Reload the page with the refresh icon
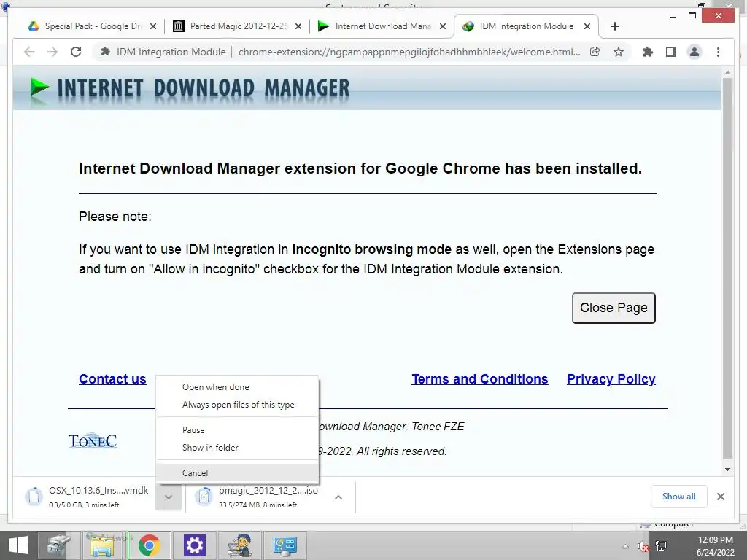 [76, 52]
